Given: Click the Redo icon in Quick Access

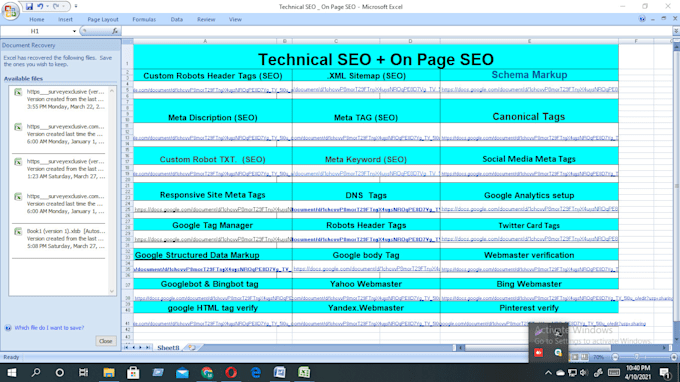Looking at the screenshot, I should tap(56, 7).
